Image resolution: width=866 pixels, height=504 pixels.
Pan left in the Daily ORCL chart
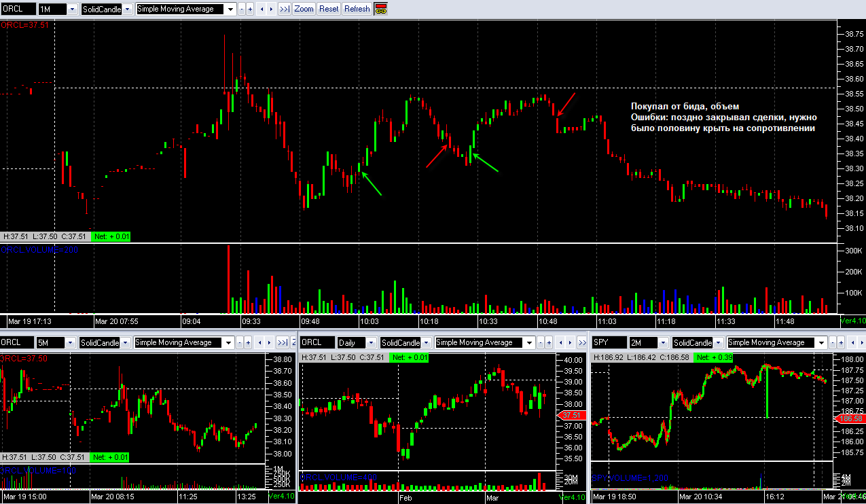point(561,342)
